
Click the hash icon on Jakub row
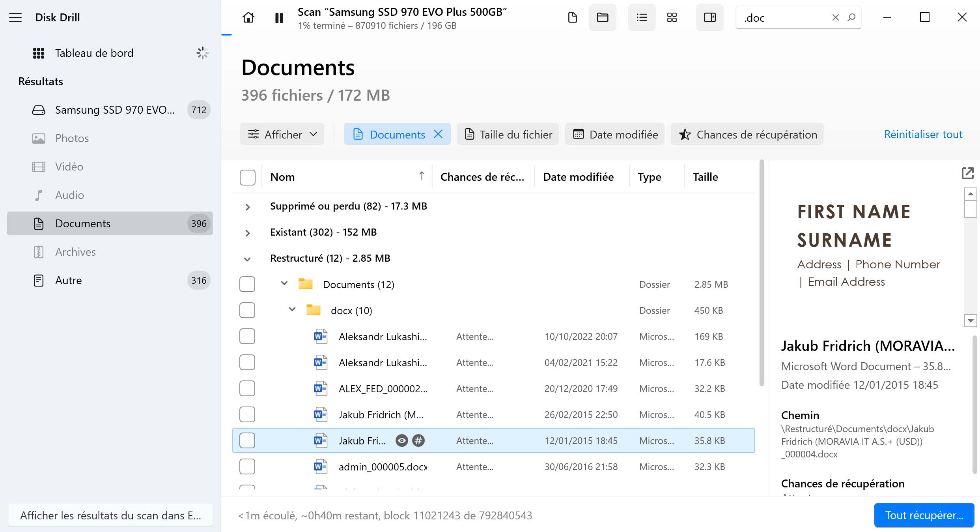click(x=418, y=440)
